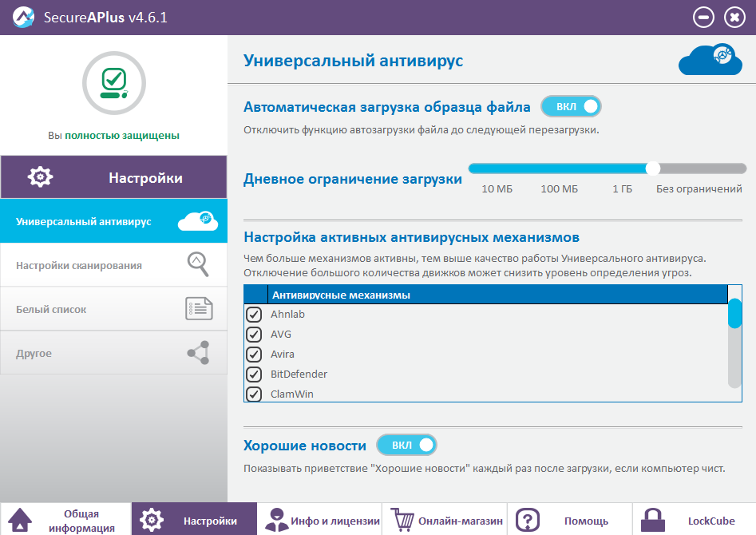The height and width of the screenshot is (535, 756).
Task: Uncheck the Ahnlab antivirus engine
Action: pyautogui.click(x=254, y=315)
